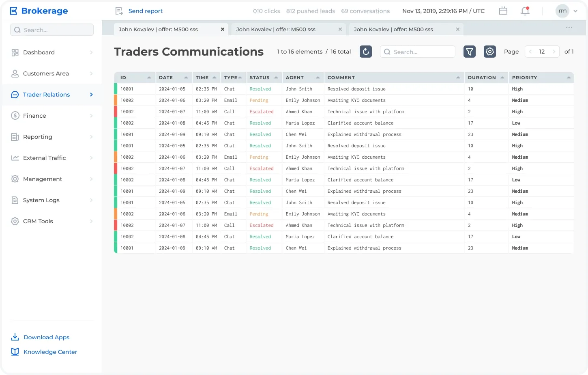The image size is (588, 375).
Task: Click the table Search field
Action: [418, 52]
